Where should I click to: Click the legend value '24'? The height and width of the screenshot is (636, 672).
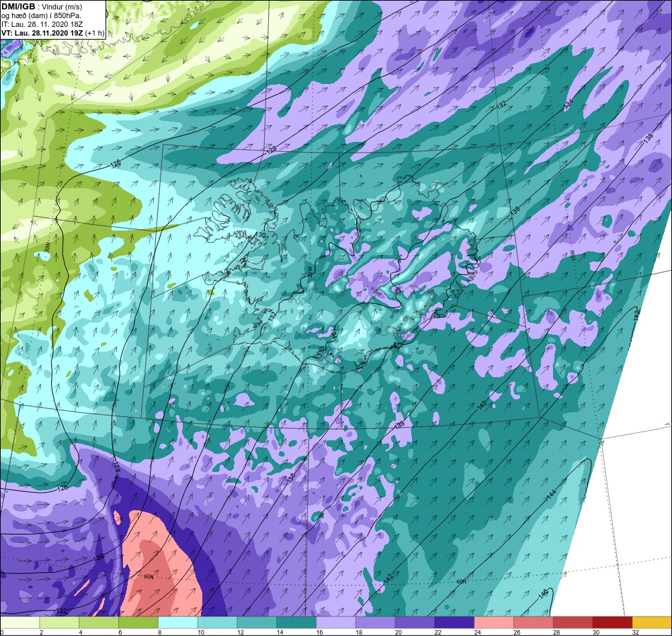pos(477,632)
